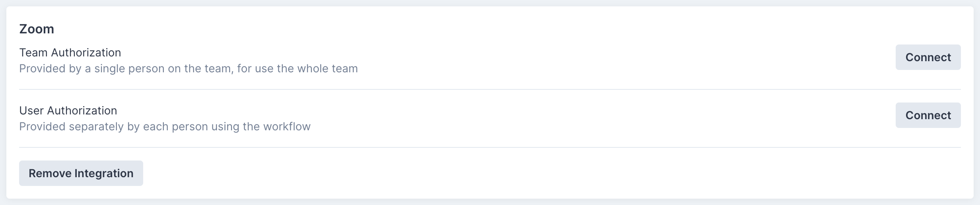980x205 pixels.
Task: Click the User Authorization label
Action: 68,110
